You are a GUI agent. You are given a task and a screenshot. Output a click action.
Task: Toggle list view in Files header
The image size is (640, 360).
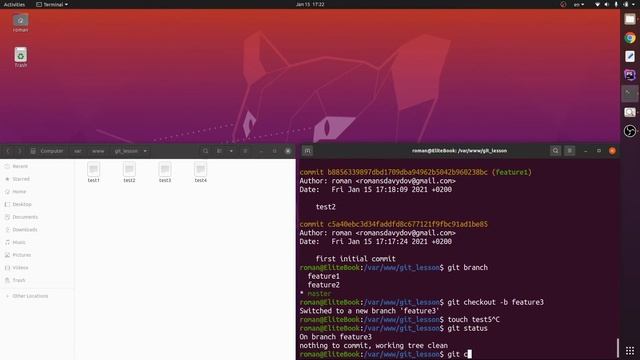[x=219, y=151]
